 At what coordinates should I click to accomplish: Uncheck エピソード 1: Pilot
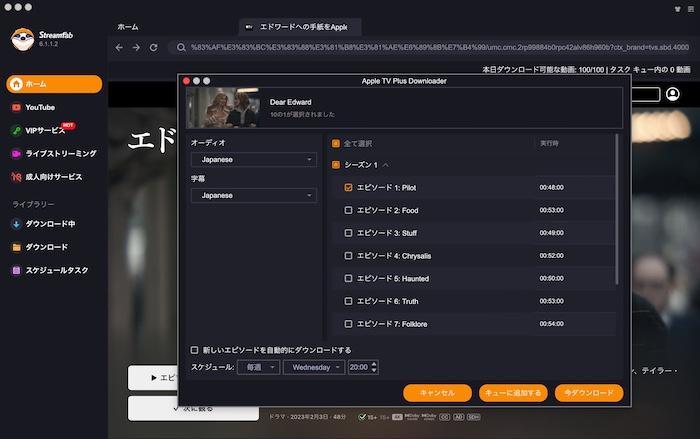coord(348,188)
